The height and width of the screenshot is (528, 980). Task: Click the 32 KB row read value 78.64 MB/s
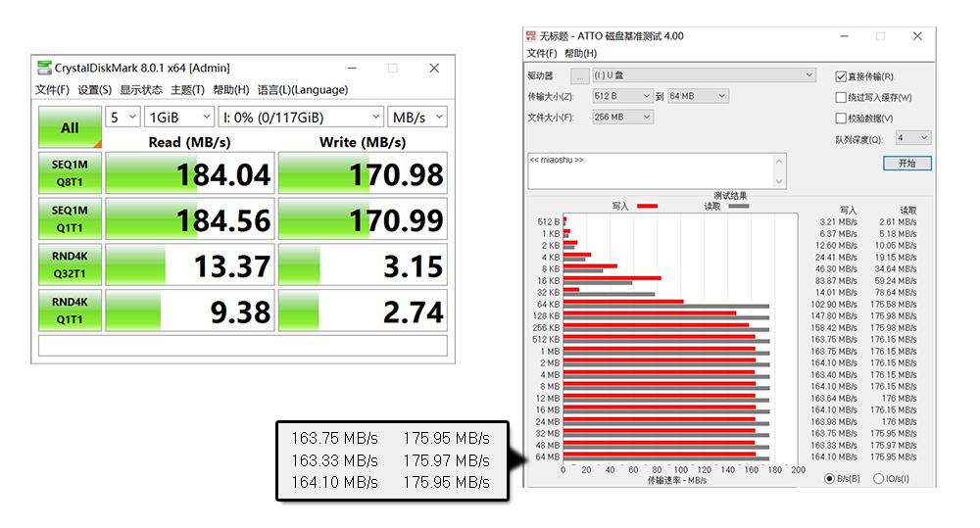896,293
